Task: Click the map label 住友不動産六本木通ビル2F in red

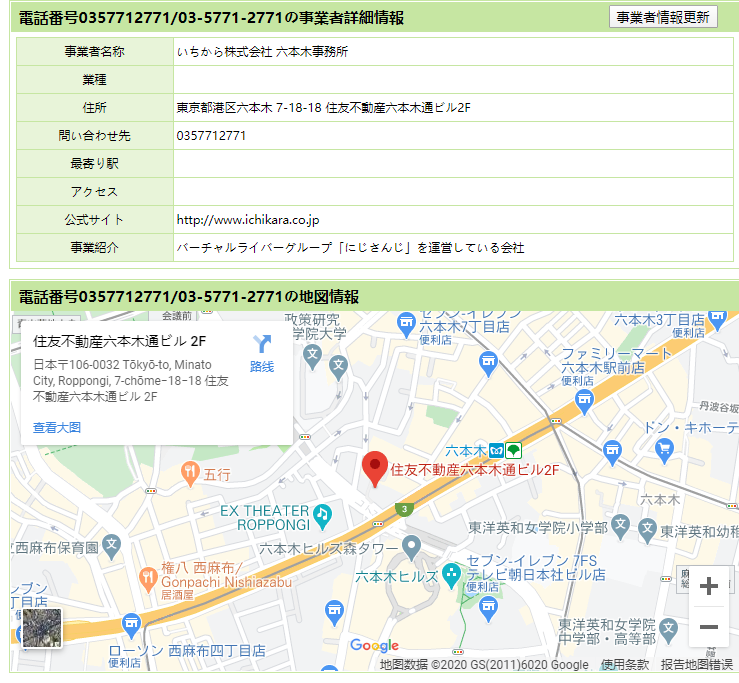Action: (475, 470)
